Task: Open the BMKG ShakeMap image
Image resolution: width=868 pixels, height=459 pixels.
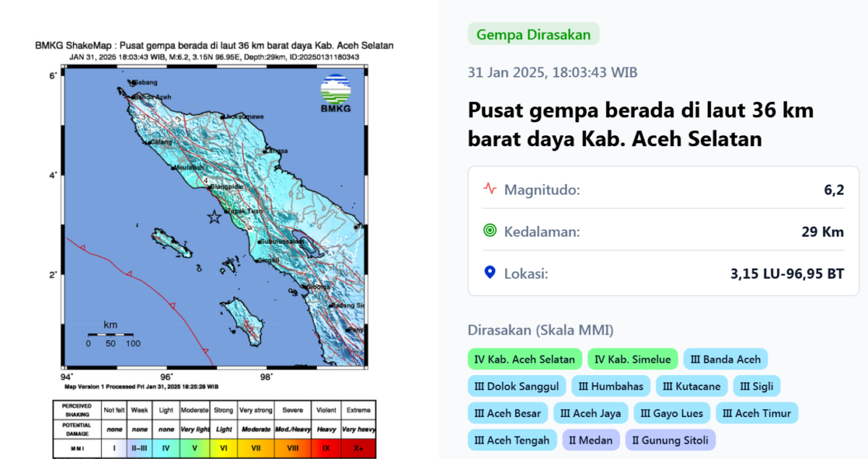Action: 214,217
